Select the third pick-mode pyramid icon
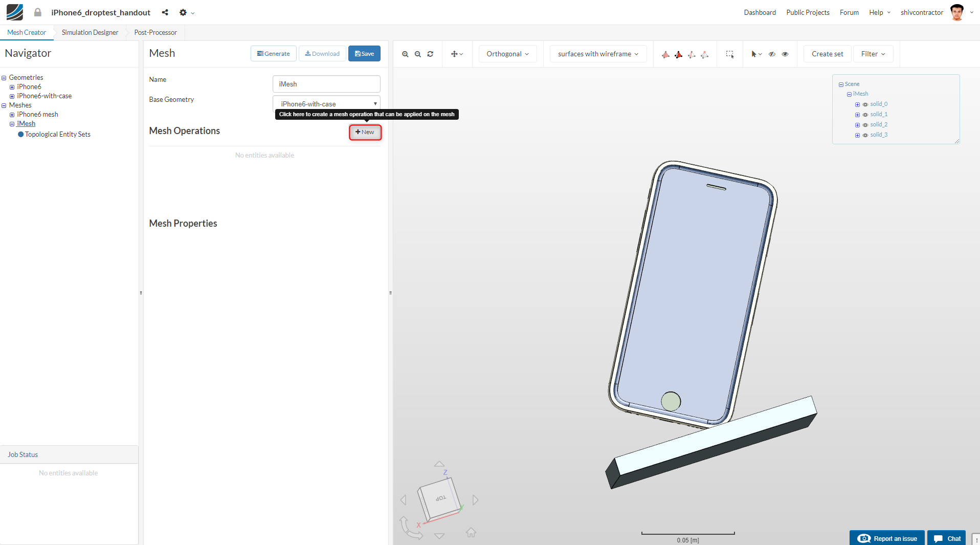 [x=692, y=54]
